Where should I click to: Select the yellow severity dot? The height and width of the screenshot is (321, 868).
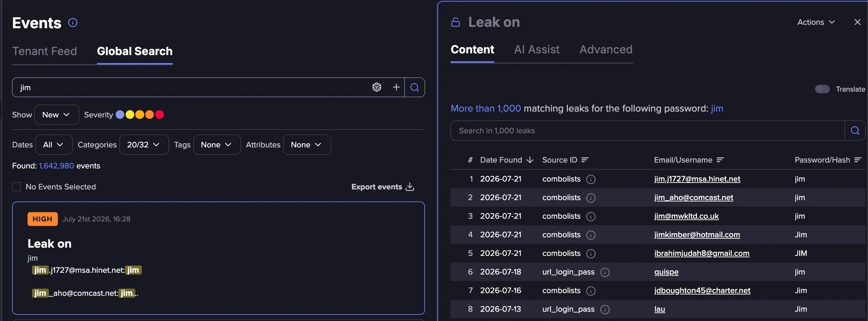coord(130,115)
